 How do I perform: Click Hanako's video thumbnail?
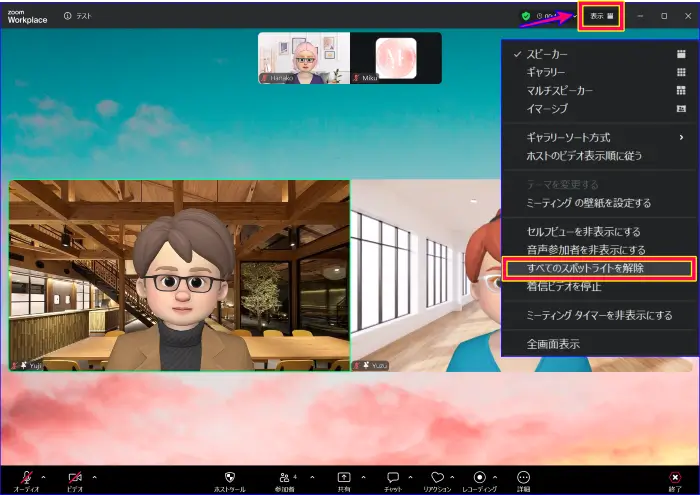pos(304,57)
